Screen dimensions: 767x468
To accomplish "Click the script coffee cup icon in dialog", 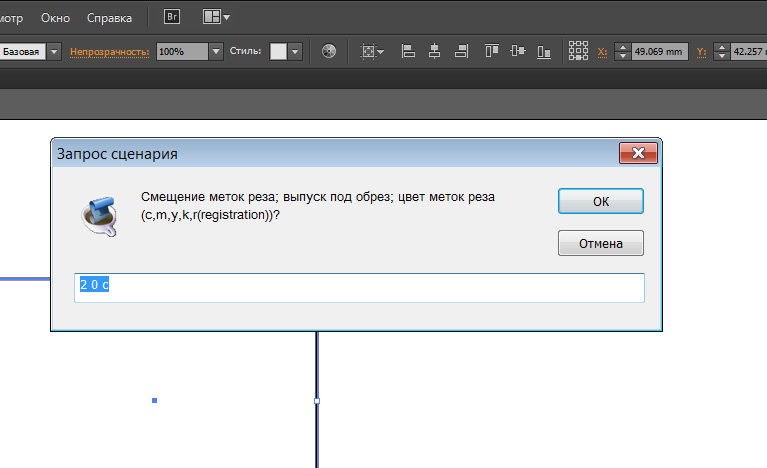I will (100, 217).
